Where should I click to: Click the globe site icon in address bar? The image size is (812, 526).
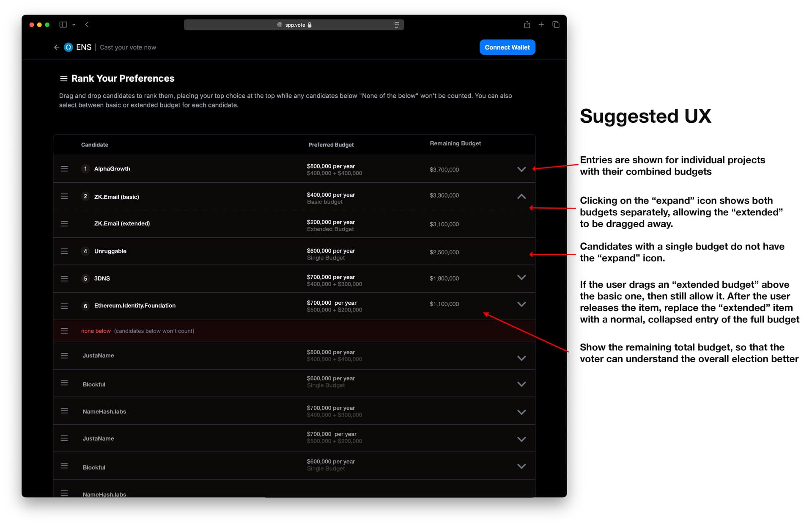pos(280,25)
